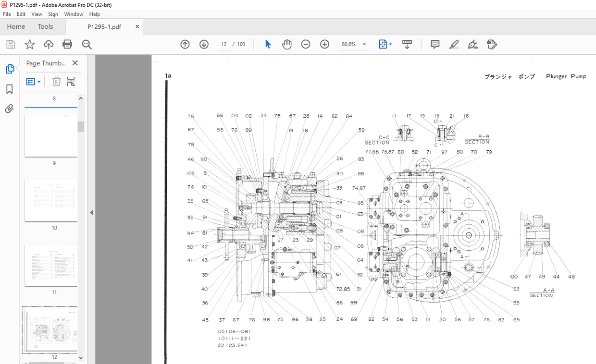
Task: Go to the next page with down arrow
Action: (204, 44)
